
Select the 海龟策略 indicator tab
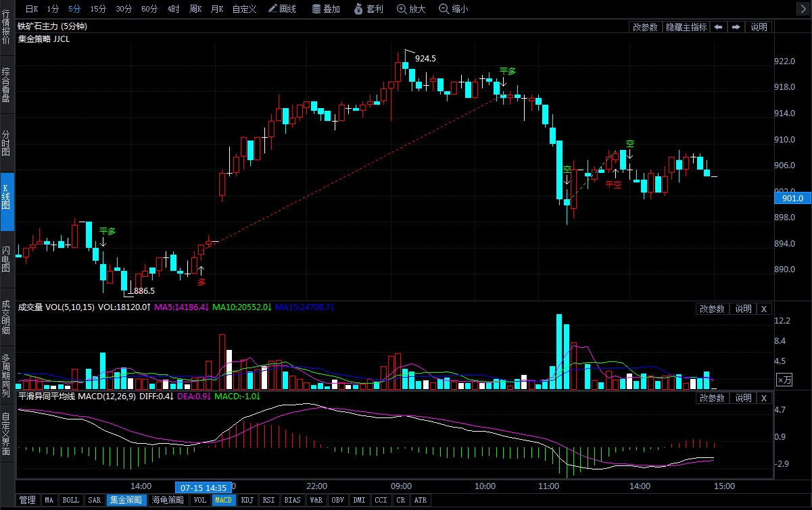coord(168,501)
